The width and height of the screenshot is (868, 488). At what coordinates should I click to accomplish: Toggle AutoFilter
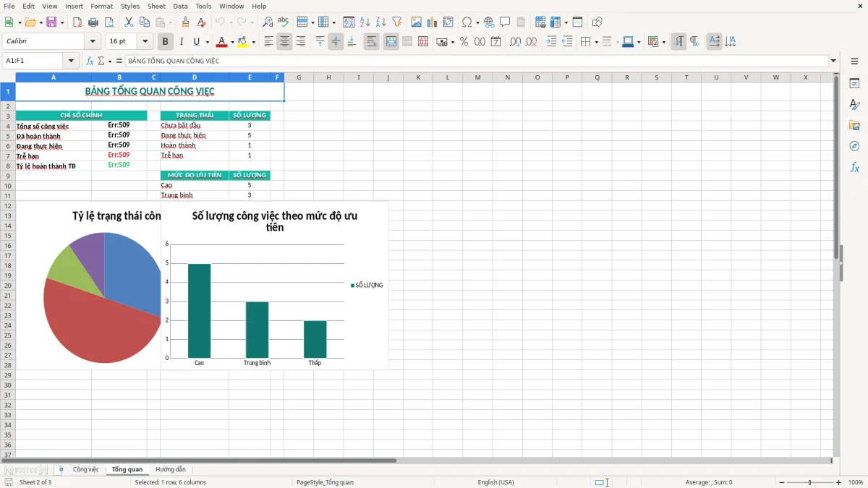click(397, 22)
